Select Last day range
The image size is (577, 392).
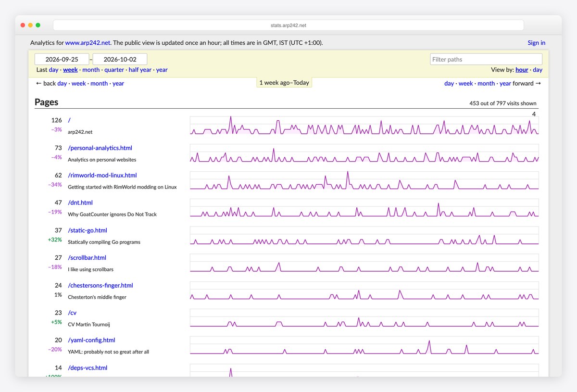tap(54, 70)
